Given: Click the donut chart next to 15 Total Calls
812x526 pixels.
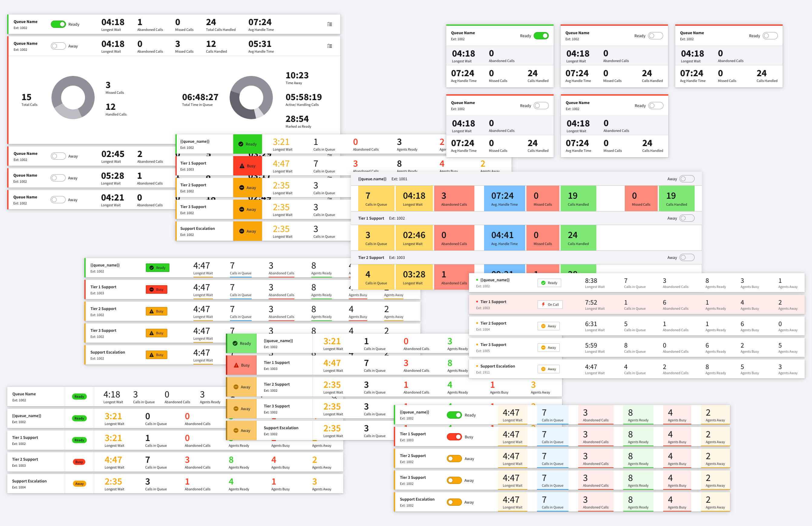Looking at the screenshot, I should 73,98.
